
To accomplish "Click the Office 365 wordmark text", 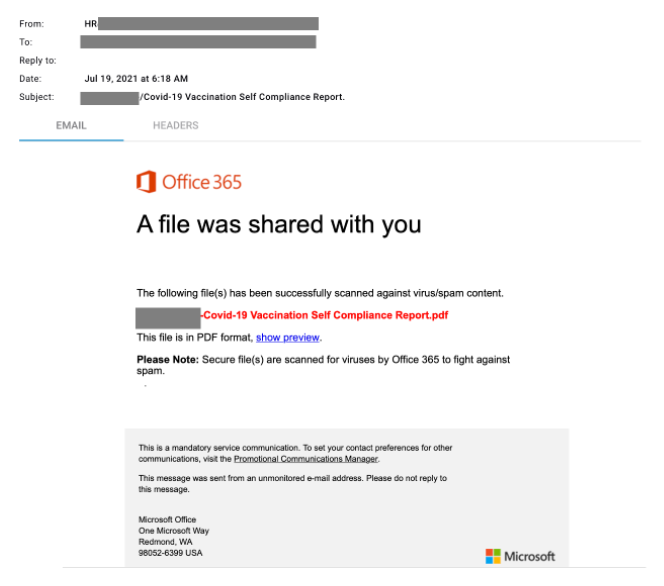I will tap(202, 182).
